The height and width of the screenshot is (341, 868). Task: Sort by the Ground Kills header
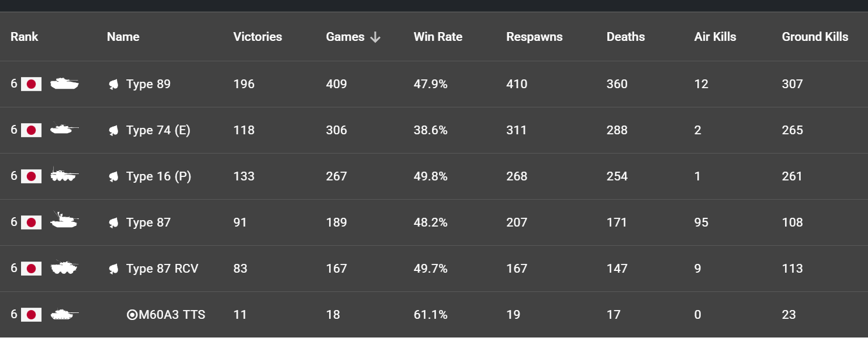(x=815, y=37)
